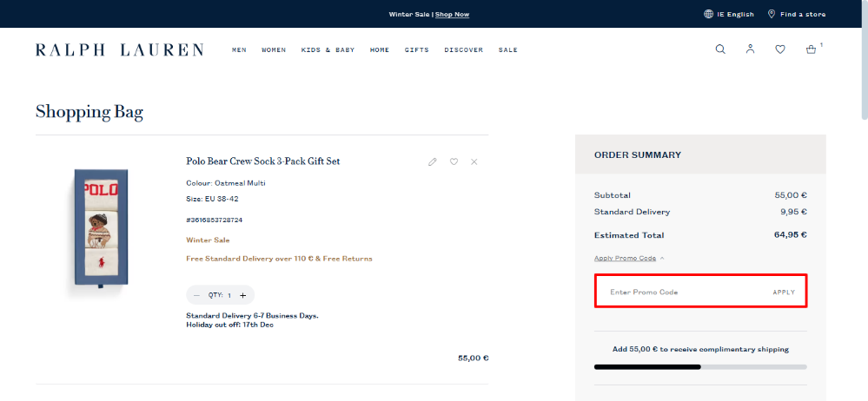Open the HOME menu
The height and width of the screenshot is (401, 868).
point(380,49)
